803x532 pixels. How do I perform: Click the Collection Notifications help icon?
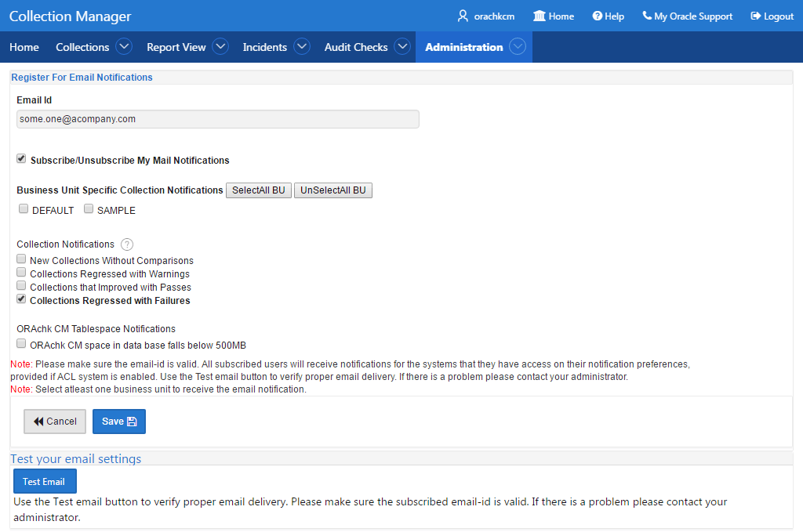pos(126,244)
